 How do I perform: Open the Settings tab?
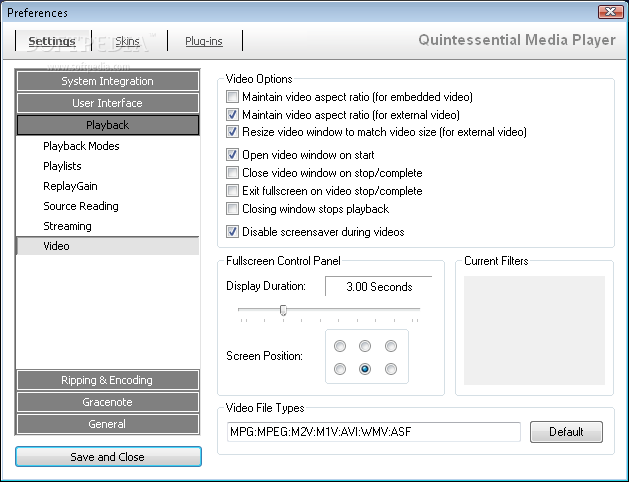52,41
